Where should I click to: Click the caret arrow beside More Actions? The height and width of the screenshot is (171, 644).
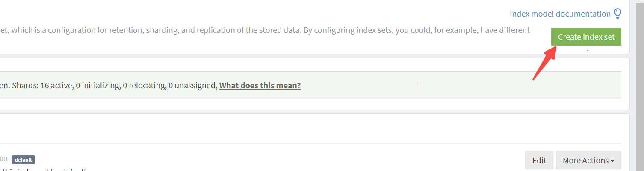coord(612,161)
